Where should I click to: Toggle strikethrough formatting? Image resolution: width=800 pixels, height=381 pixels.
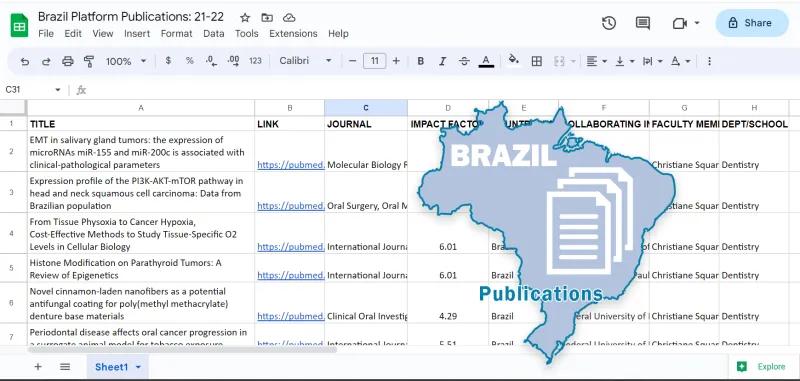click(x=464, y=61)
